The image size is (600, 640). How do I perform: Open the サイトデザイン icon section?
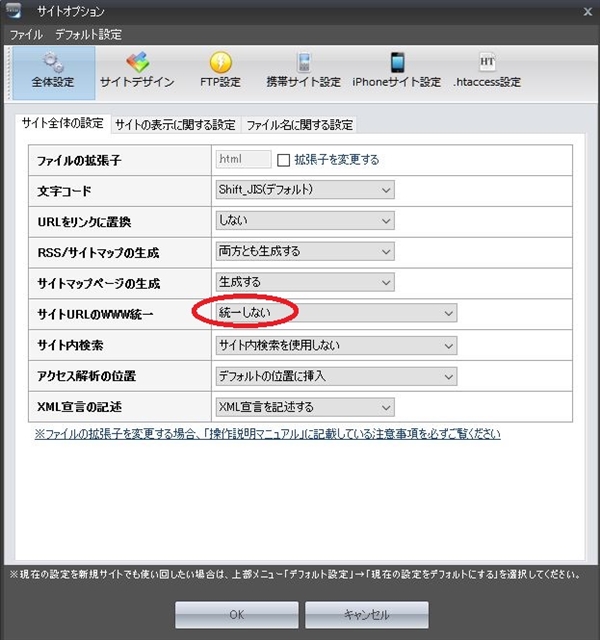(137, 71)
